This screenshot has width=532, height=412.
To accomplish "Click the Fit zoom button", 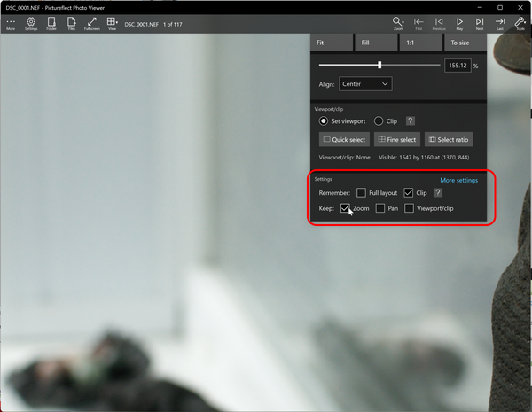I will point(332,43).
